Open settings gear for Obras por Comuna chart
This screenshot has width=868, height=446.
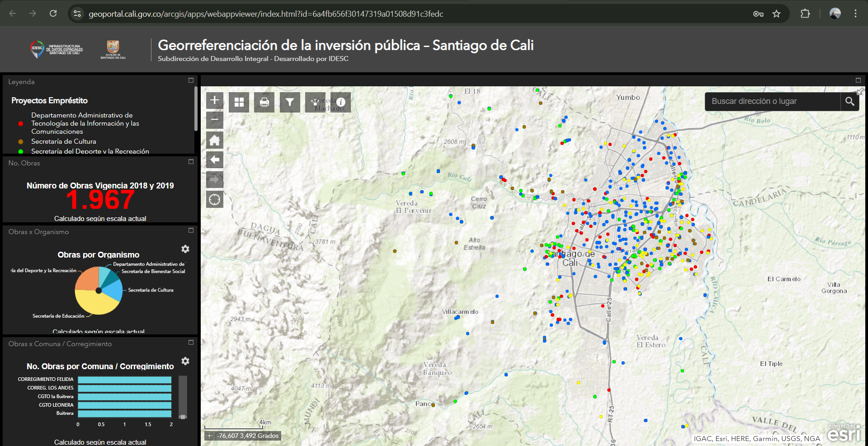[x=185, y=361]
